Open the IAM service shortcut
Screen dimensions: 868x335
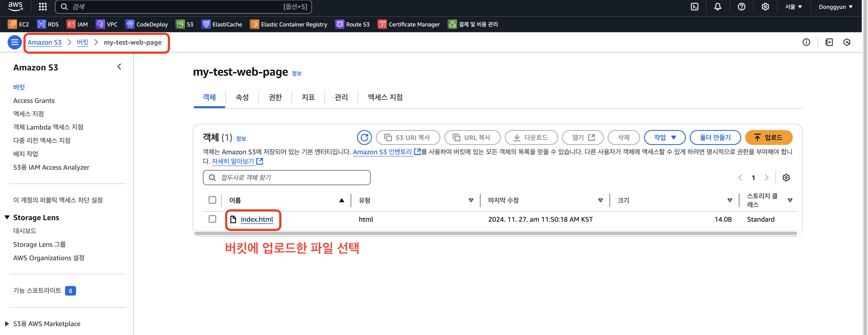77,24
